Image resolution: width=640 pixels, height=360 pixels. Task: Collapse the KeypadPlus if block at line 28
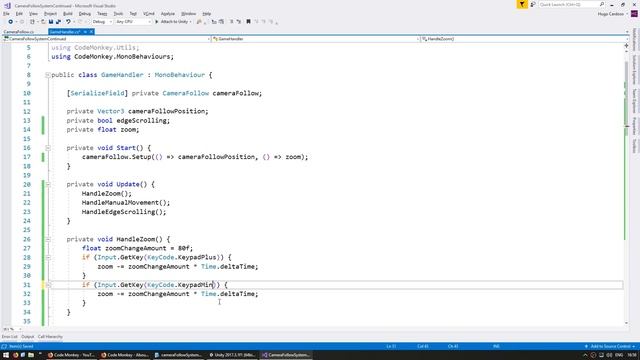48,258
